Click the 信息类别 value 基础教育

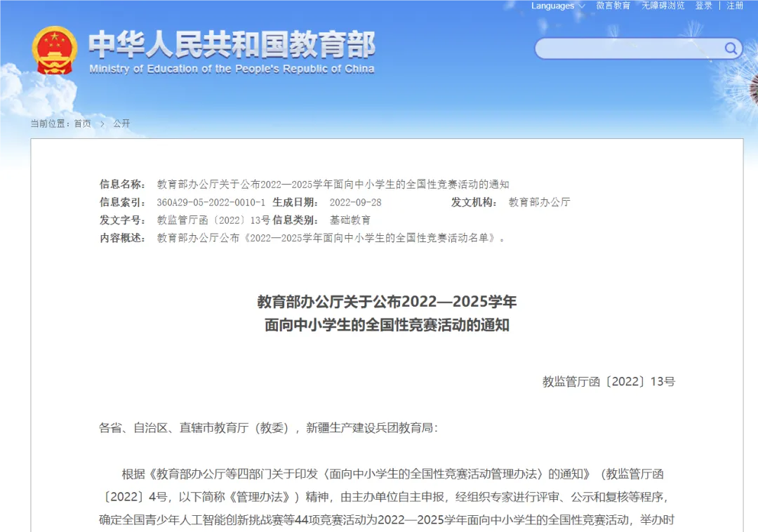click(x=350, y=220)
